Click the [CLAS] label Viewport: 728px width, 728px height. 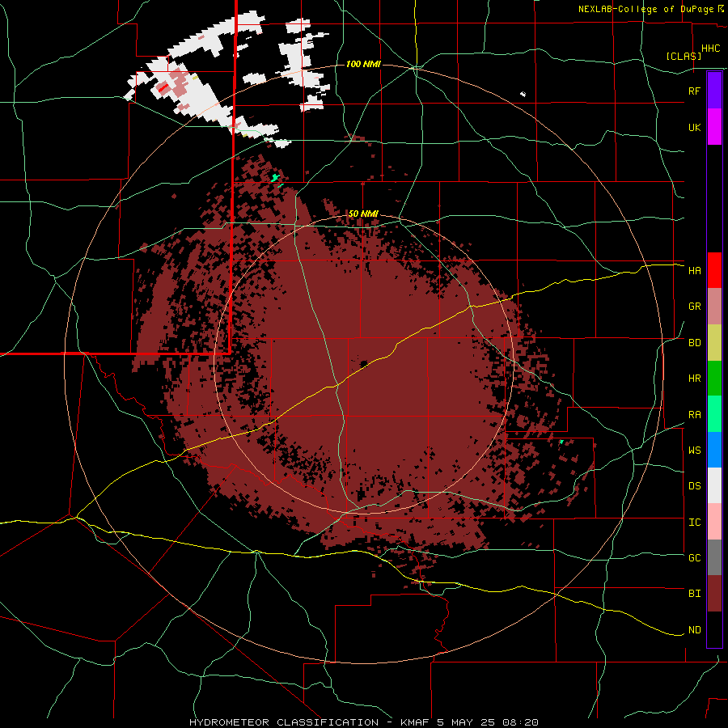(684, 56)
